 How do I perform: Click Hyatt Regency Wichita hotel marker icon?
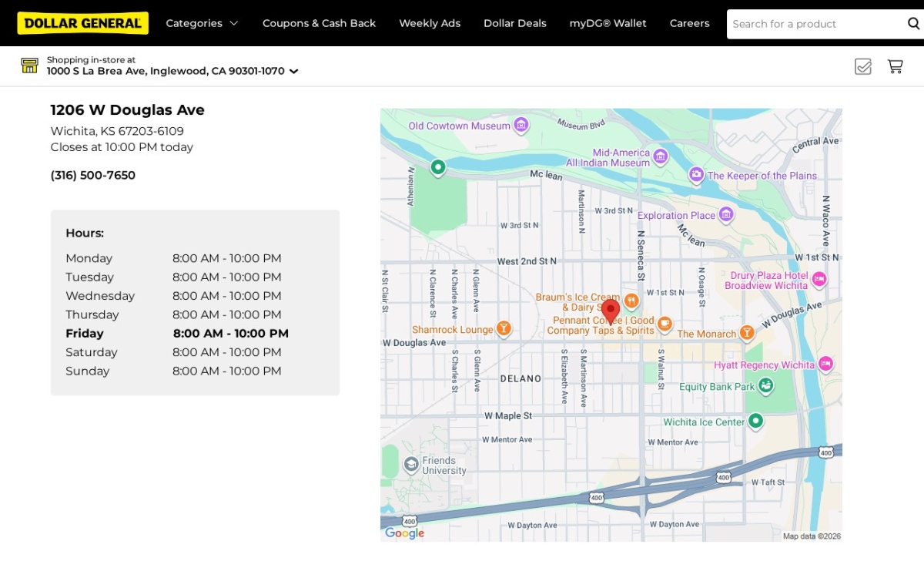826,364
